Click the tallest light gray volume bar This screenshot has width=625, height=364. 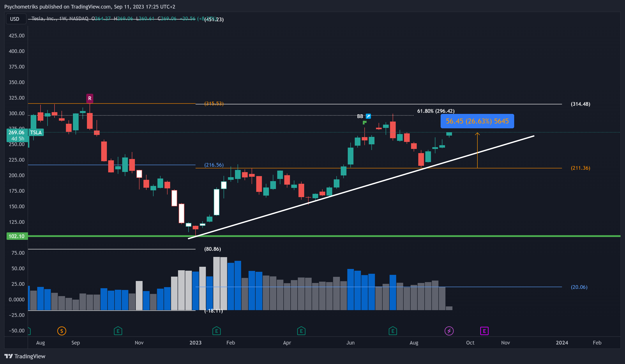tap(216, 283)
